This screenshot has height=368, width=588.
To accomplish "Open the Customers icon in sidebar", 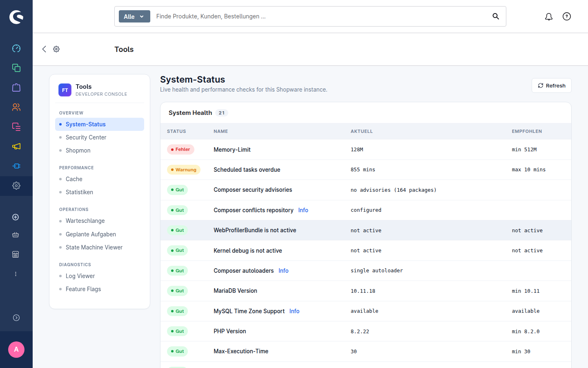I will [x=16, y=107].
